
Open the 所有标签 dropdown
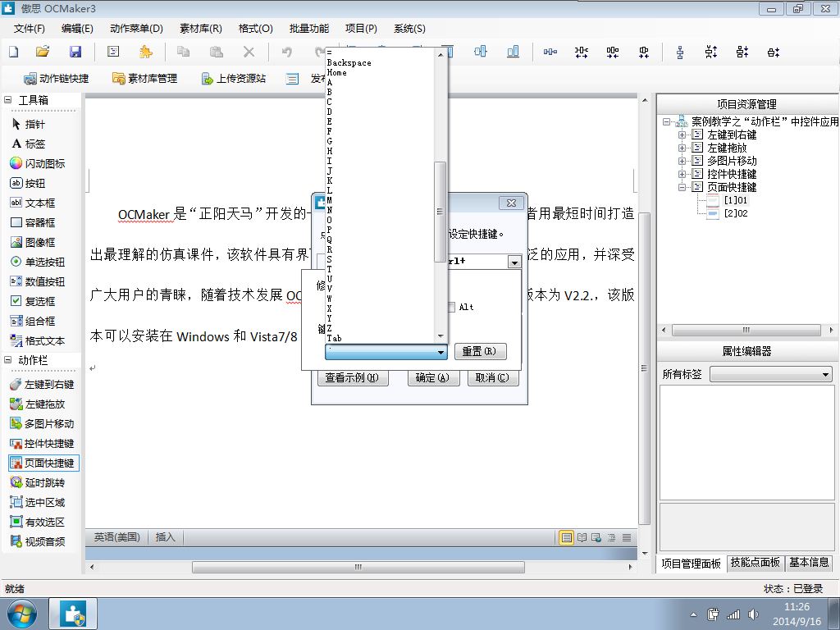pyautogui.click(x=771, y=374)
